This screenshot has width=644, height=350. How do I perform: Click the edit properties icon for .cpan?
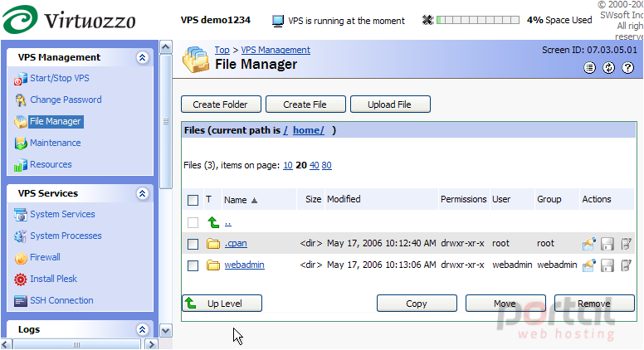(589, 244)
